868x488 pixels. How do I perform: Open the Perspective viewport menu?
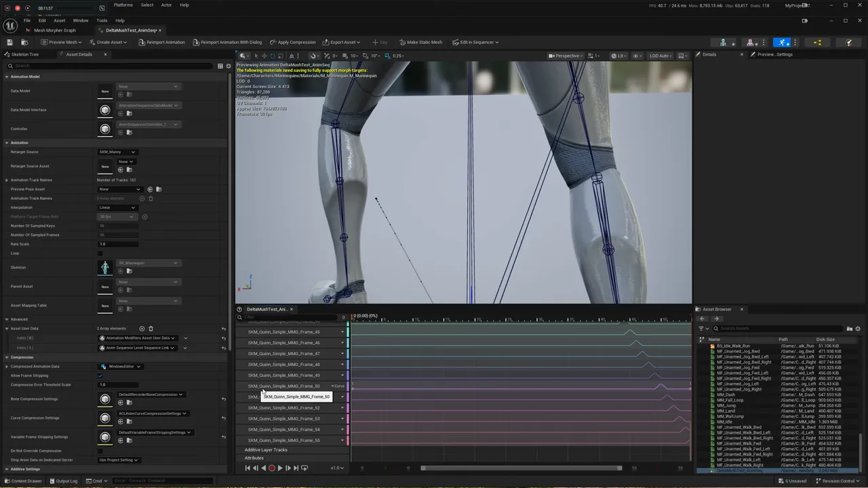564,56
